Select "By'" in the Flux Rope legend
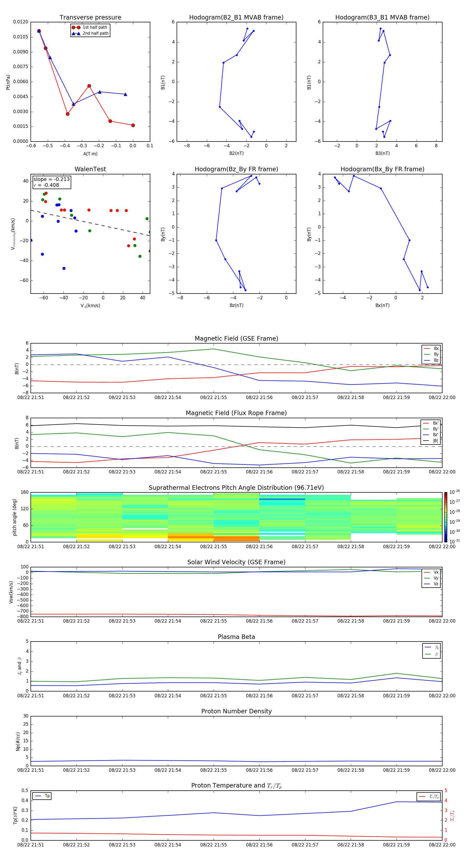Viewport: 473px width, 868px height. tap(431, 429)
